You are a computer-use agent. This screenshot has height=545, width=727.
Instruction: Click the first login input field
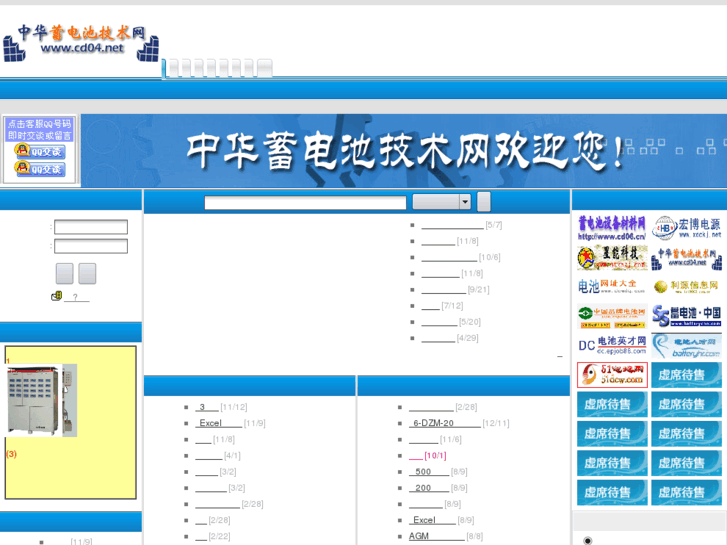click(x=91, y=227)
